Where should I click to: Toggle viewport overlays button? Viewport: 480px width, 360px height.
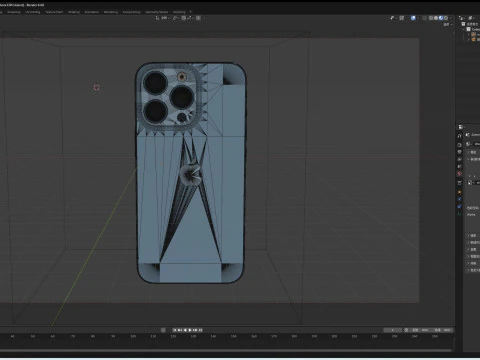click(x=413, y=18)
